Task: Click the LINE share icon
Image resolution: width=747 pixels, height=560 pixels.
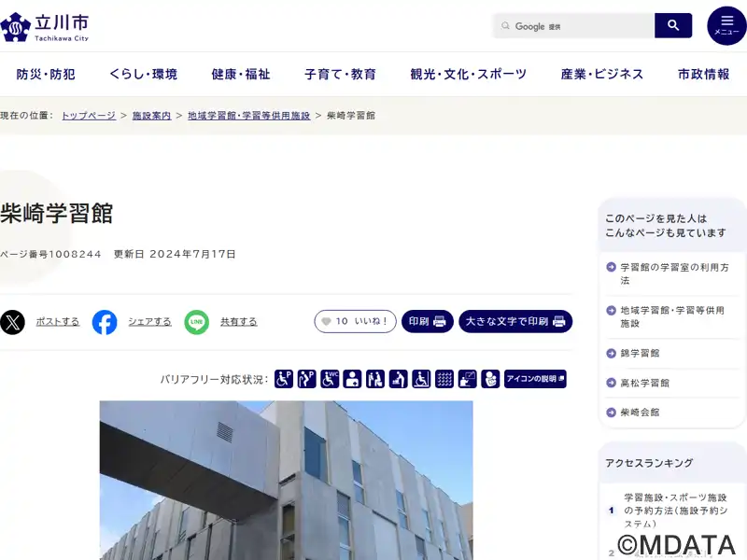Action: tap(197, 322)
